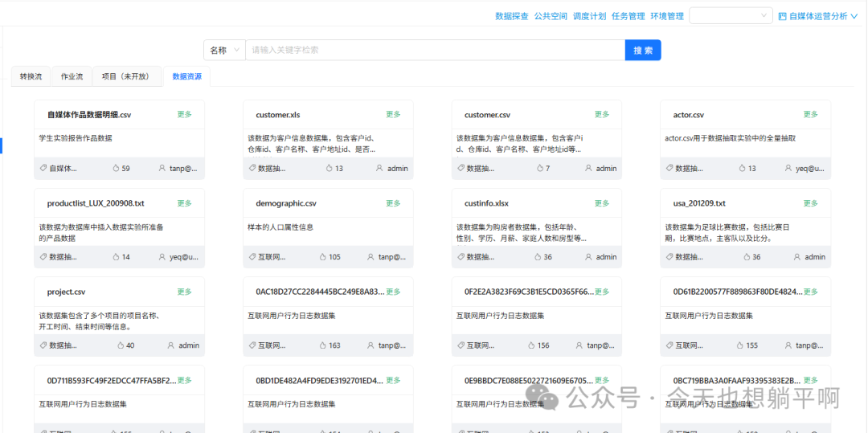Open the 0D61B2200577F889863F80DE4824 card title
Image resolution: width=868 pixels, height=433 pixels.
coord(737,292)
